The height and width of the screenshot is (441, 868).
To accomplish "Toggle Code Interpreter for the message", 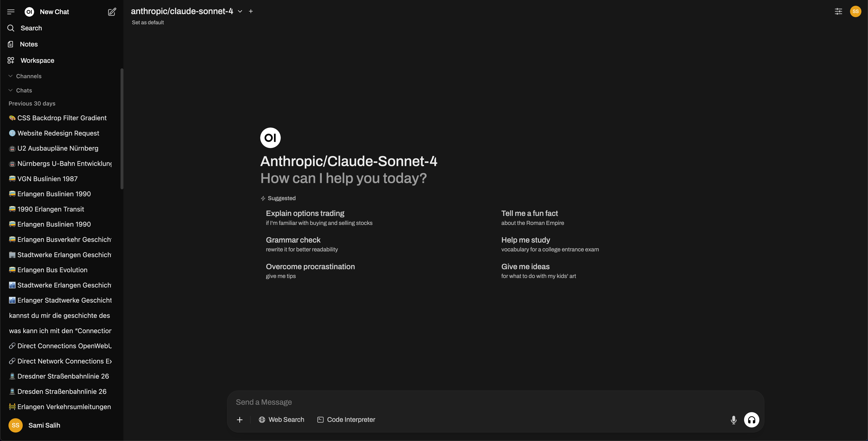I will click(346, 420).
